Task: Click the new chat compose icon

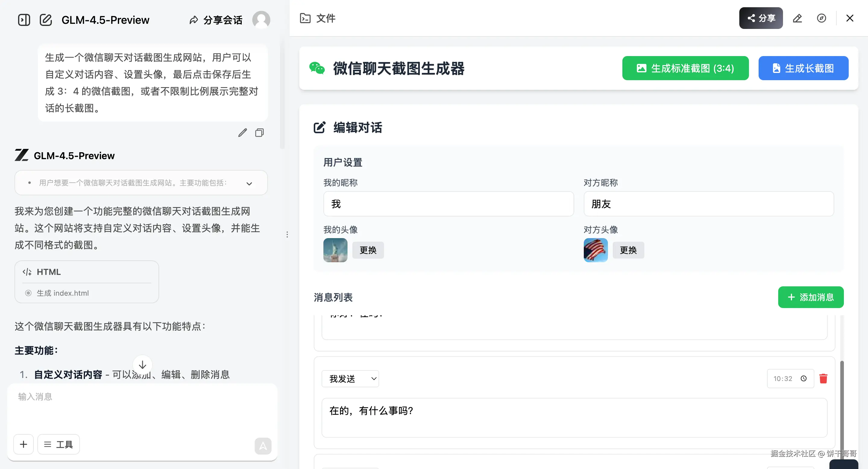Action: [x=46, y=20]
